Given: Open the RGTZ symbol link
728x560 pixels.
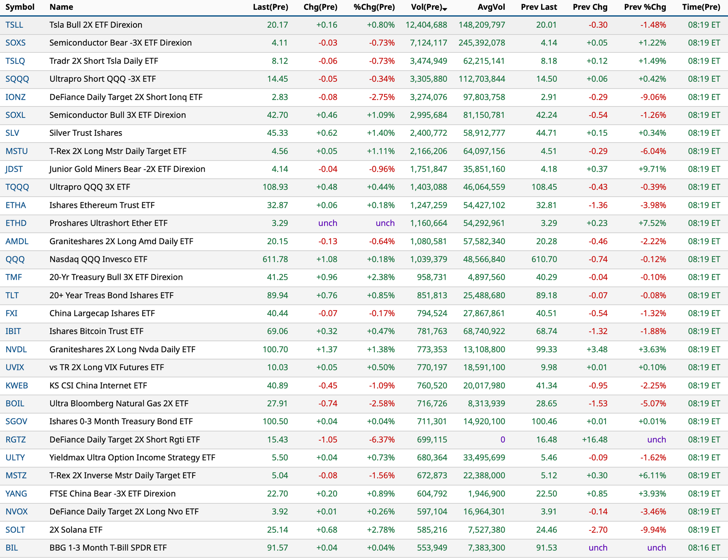Looking at the screenshot, I should point(16,439).
